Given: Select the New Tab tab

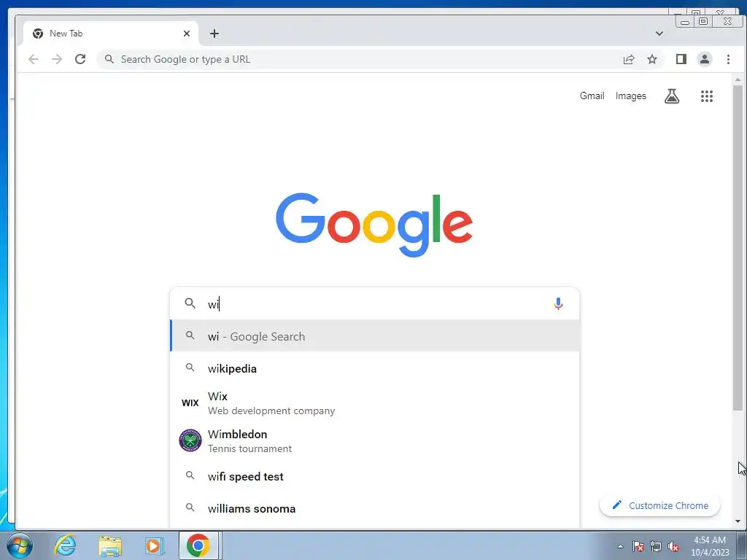Looking at the screenshot, I should (111, 34).
